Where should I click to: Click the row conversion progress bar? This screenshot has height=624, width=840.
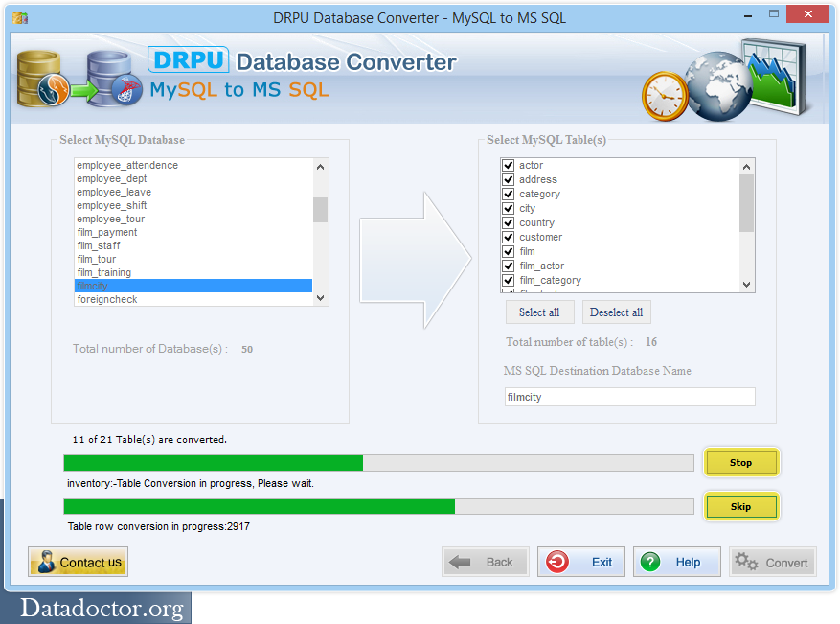pyautogui.click(x=378, y=507)
